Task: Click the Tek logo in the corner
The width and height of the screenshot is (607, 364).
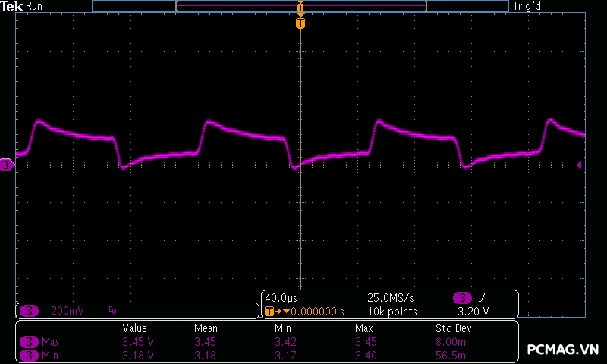Action: (x=12, y=6)
